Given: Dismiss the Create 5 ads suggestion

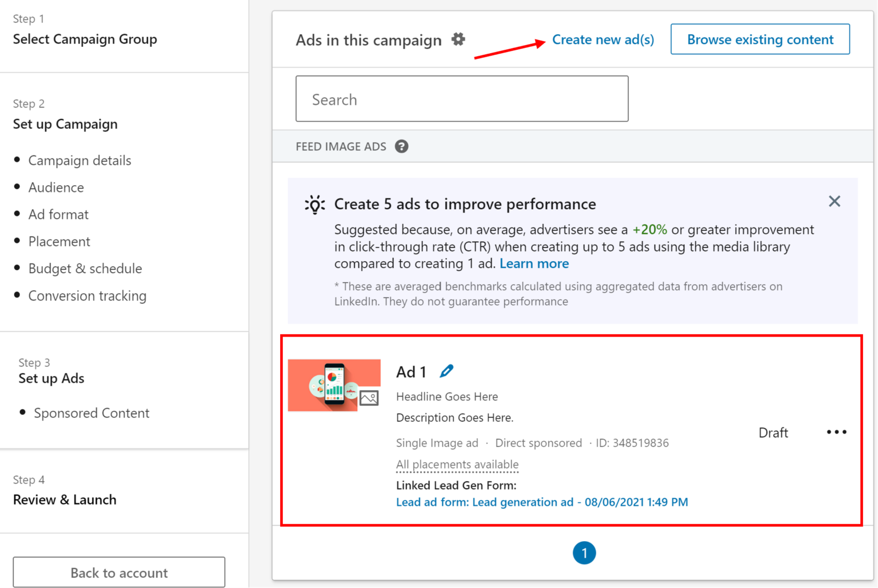Looking at the screenshot, I should click(x=834, y=201).
